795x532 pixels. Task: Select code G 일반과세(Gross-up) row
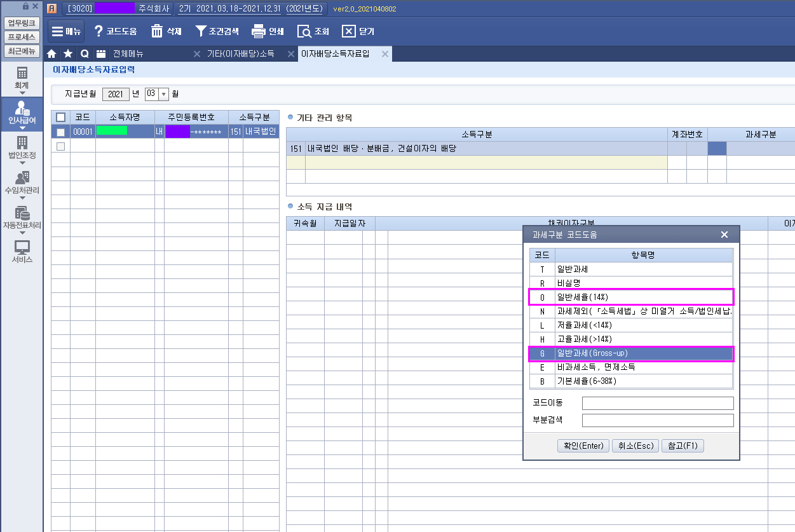click(x=631, y=353)
